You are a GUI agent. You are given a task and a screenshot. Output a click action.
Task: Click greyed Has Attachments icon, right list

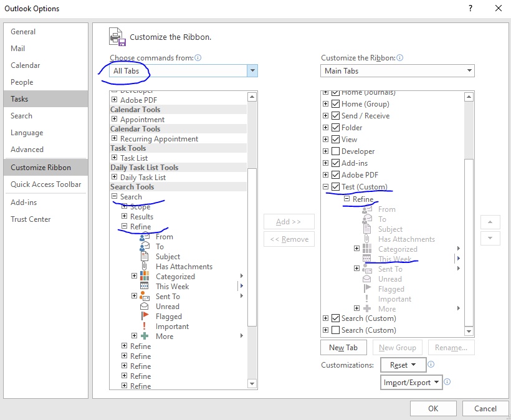point(367,239)
